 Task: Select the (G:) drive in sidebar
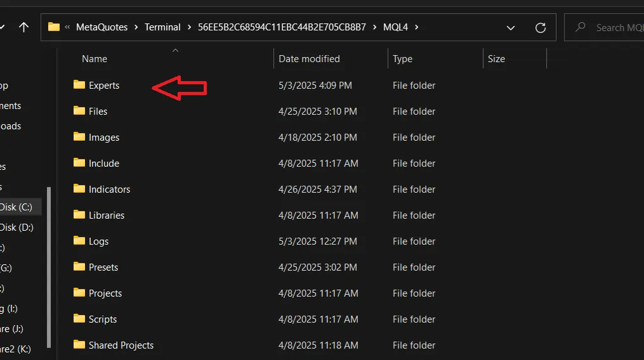tap(6, 268)
